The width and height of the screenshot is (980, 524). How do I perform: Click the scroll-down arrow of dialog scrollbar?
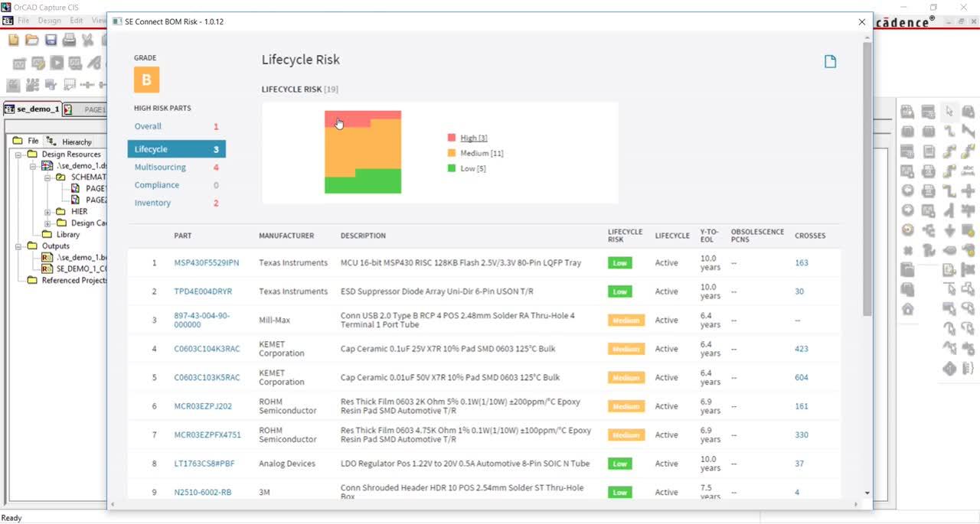[867, 493]
